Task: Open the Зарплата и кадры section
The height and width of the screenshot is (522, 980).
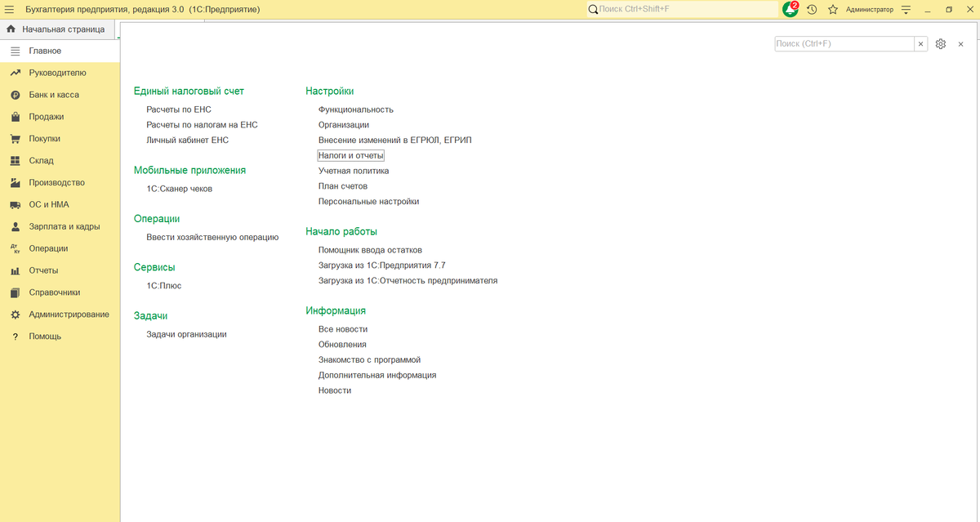Action: [x=64, y=226]
